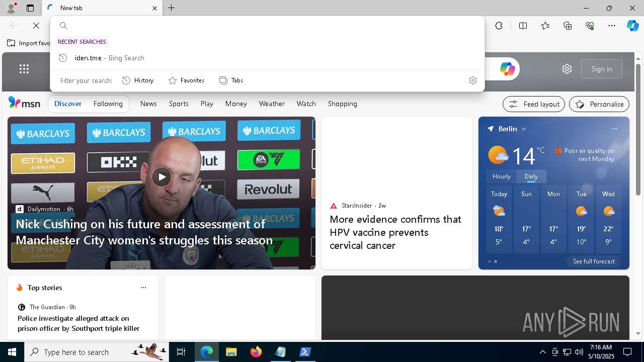This screenshot has width=644, height=362.
Task: Open the Extensions icon
Action: [x=499, y=26]
